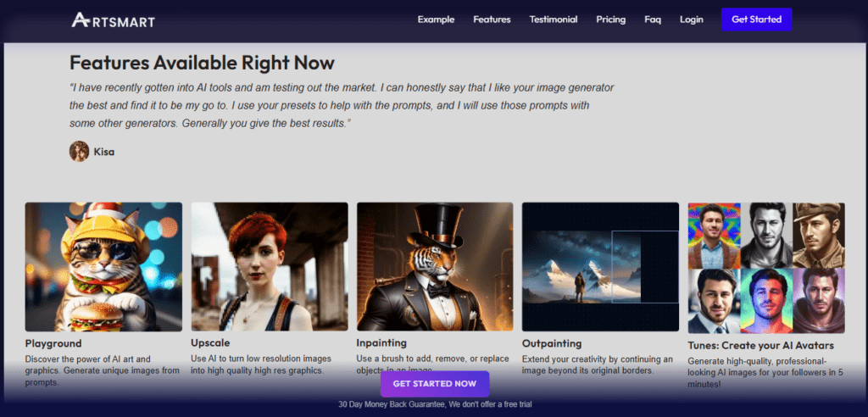Click the Playground description about AI art
The image size is (868, 417).
pos(103,370)
